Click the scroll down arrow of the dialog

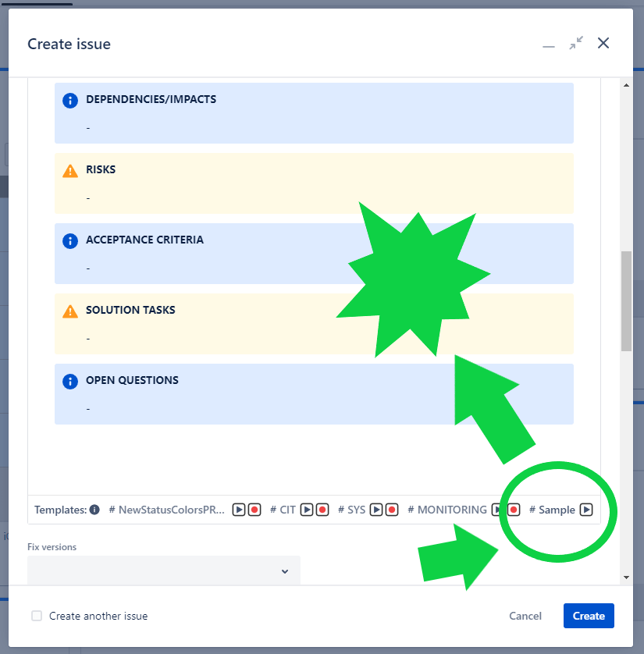point(626,577)
